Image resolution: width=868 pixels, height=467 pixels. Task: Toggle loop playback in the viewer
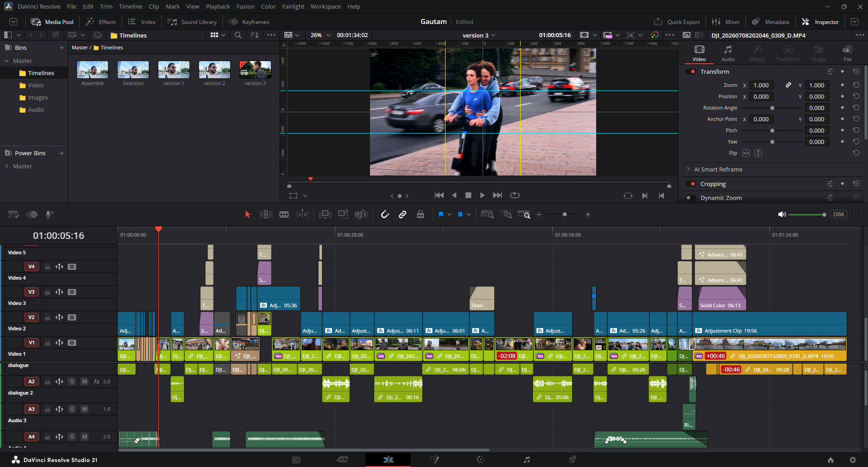click(515, 195)
